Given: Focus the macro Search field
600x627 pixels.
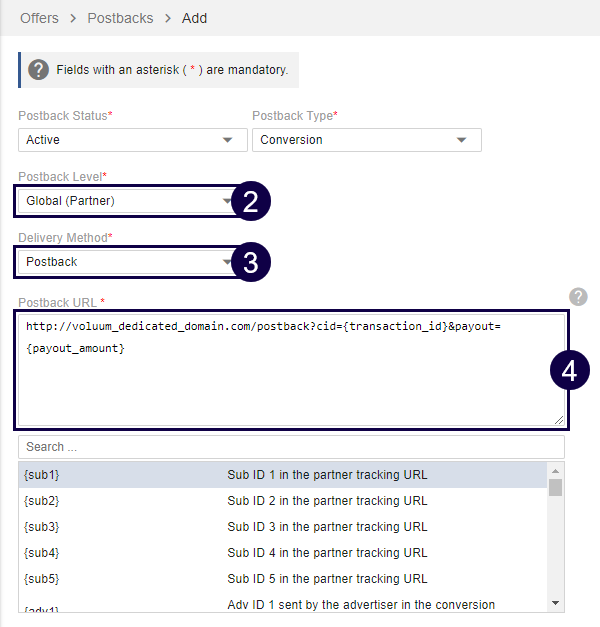Looking at the screenshot, I should point(291,447).
